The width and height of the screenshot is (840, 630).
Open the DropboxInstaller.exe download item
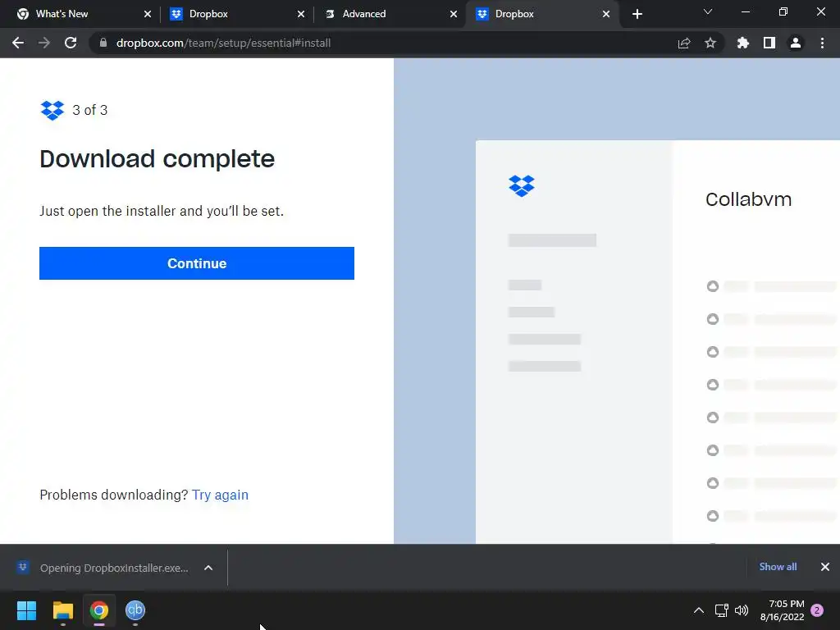pos(104,568)
